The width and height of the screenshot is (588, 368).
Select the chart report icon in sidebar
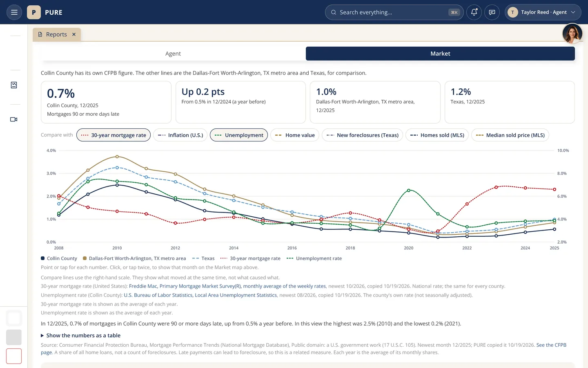tap(14, 85)
